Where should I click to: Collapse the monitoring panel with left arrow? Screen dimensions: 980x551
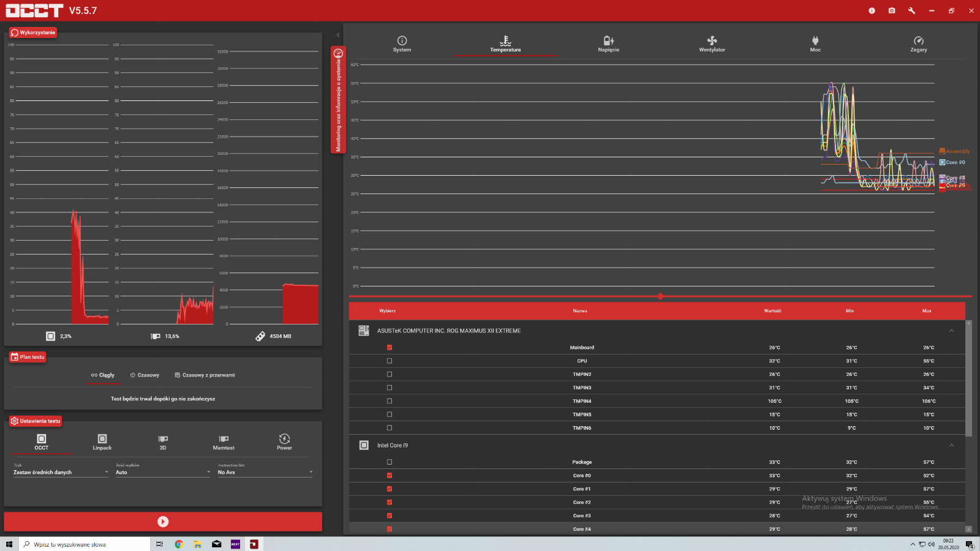click(338, 35)
